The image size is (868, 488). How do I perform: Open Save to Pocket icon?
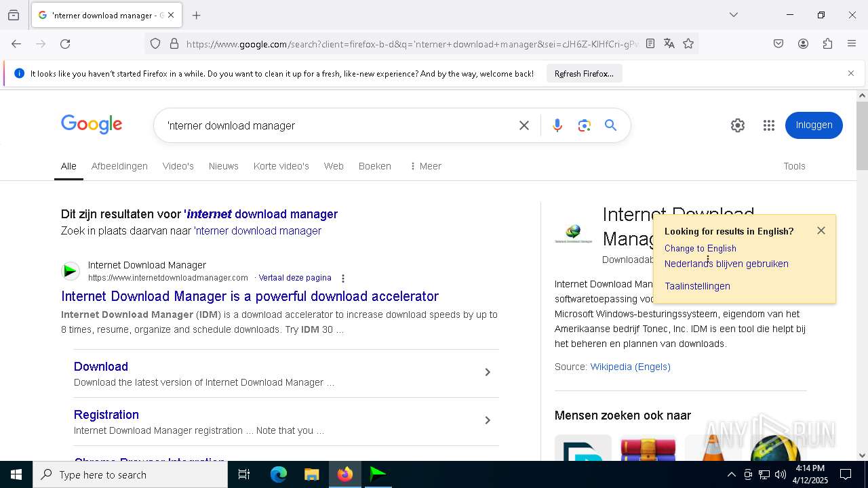pyautogui.click(x=778, y=44)
